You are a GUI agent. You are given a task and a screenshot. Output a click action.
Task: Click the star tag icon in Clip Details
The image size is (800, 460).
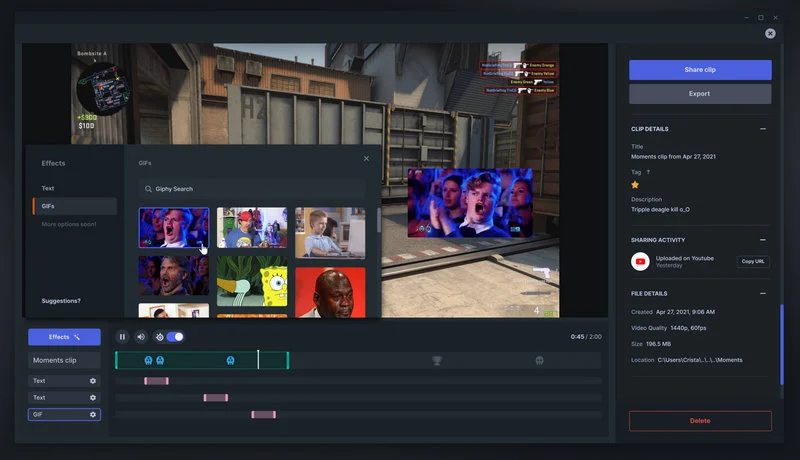[x=635, y=185]
